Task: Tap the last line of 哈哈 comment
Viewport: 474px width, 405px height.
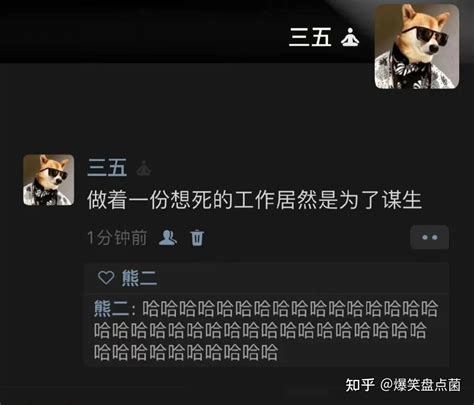Action: pos(186,353)
